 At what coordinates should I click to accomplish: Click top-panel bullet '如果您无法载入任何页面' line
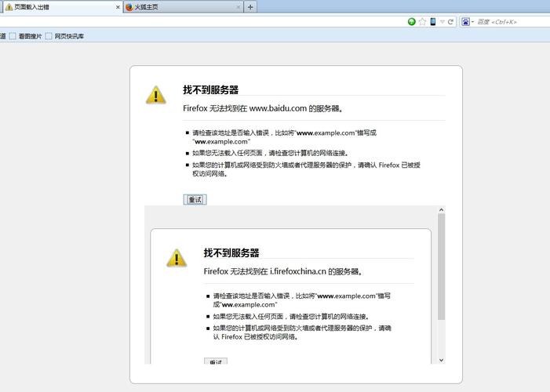[x=270, y=153]
